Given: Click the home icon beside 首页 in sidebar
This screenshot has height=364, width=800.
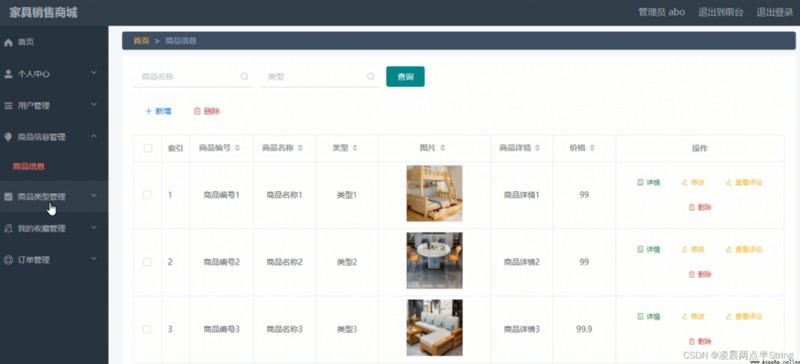Looking at the screenshot, I should 8,42.
